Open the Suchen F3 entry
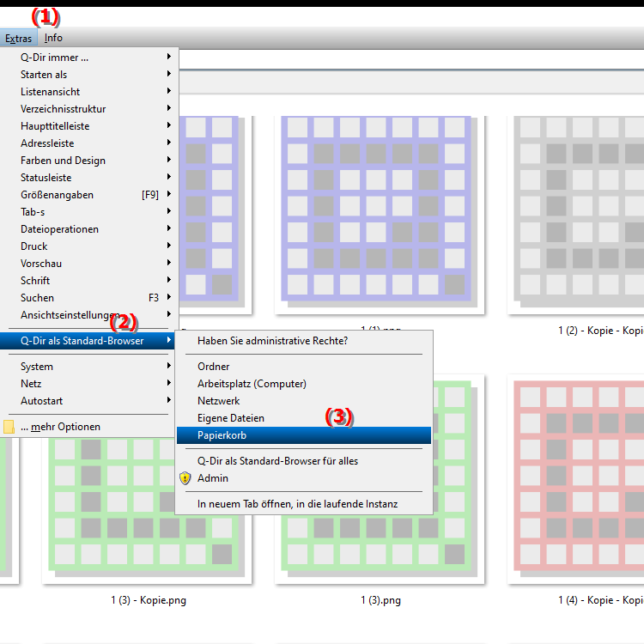644x644 pixels. point(89,298)
